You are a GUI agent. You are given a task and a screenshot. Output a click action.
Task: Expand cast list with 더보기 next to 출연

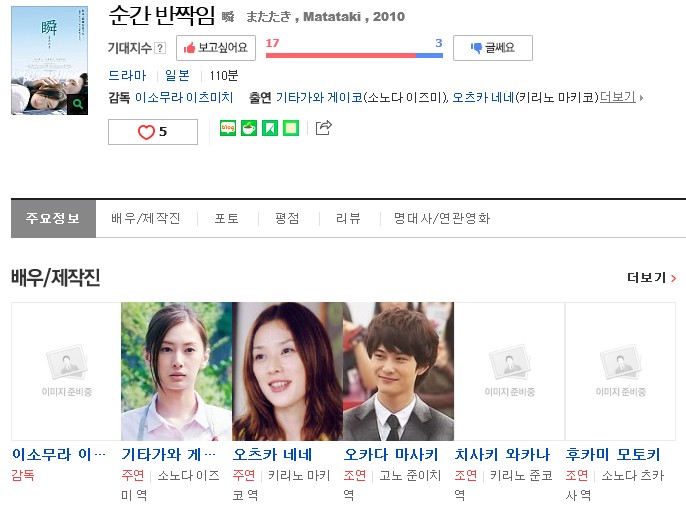click(621, 97)
